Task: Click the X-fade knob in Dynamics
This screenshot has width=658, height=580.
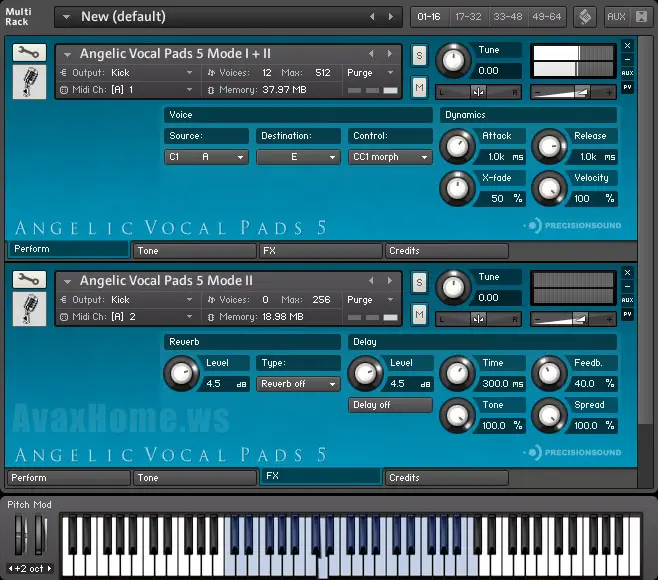Action: pos(457,188)
